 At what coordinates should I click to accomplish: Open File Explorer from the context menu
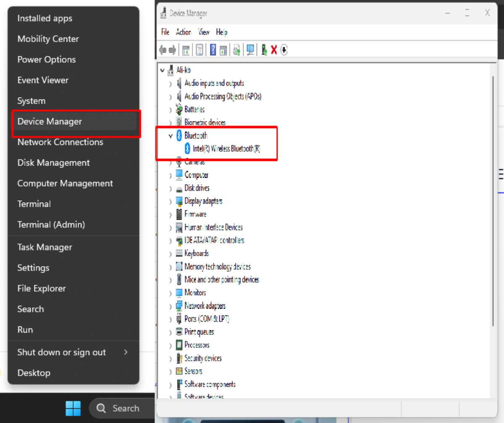click(73, 288)
